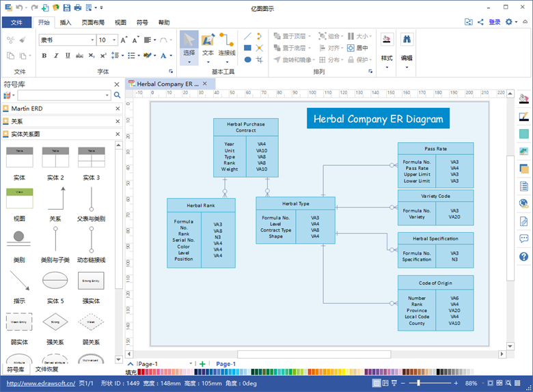Screen dimensions: 533x392
Task: Close the 实体关系图 library
Action: coord(118,134)
